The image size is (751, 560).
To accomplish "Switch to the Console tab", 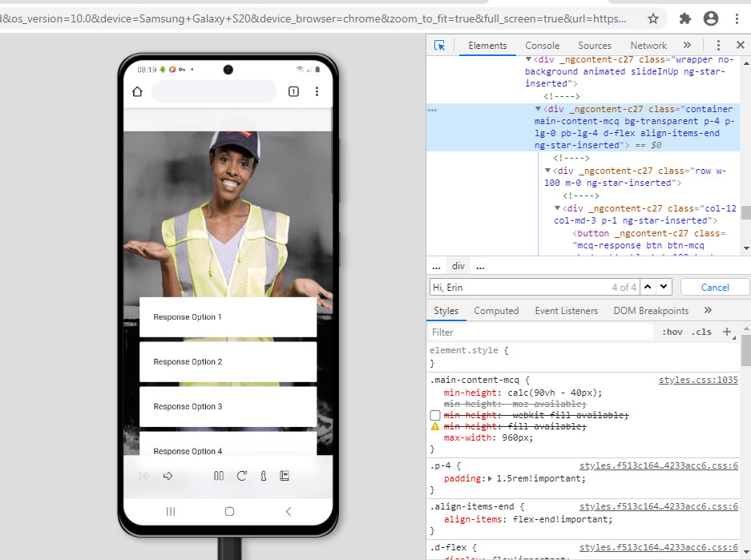I will click(x=542, y=46).
